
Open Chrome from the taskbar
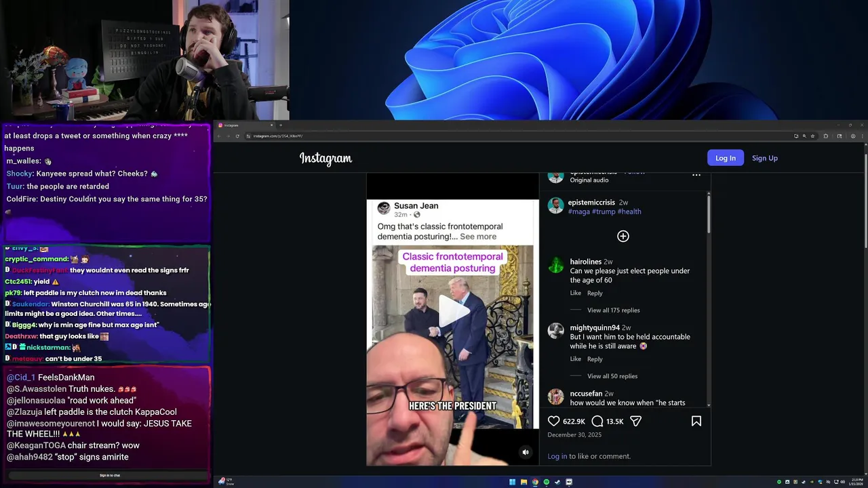535,482
